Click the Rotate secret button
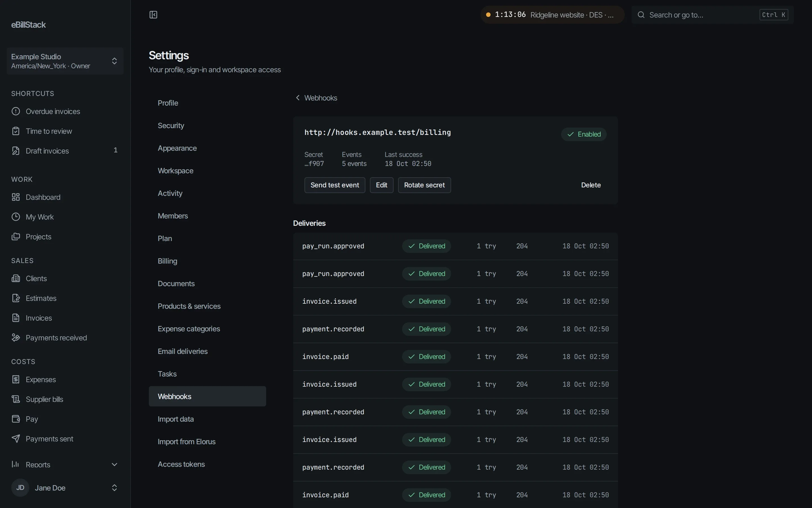 pyautogui.click(x=424, y=185)
